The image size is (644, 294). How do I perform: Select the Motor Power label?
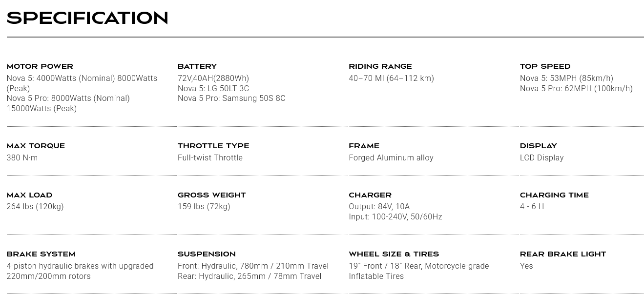coord(40,66)
